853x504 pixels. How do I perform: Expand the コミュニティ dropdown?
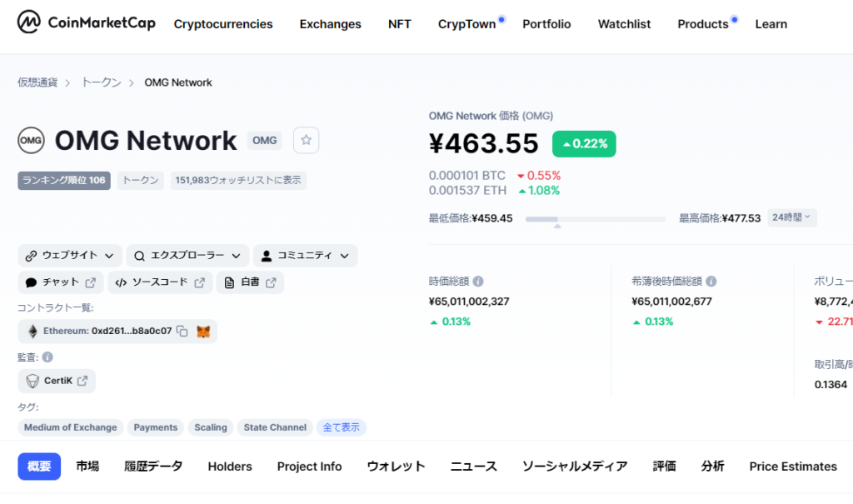(x=305, y=256)
